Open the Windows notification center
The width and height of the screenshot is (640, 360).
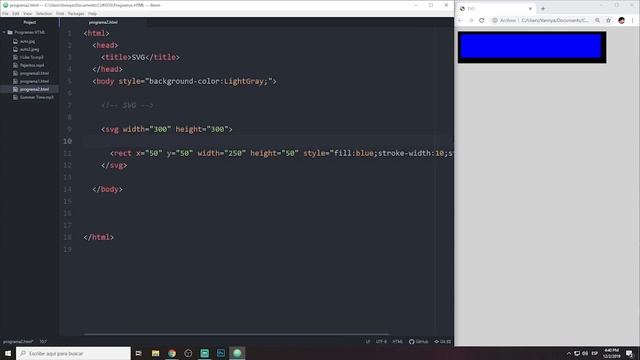[629, 353]
